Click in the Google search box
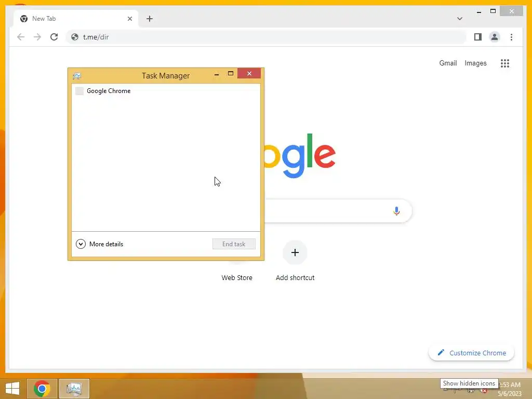Viewport: 532px width, 399px height. pyautogui.click(x=338, y=211)
